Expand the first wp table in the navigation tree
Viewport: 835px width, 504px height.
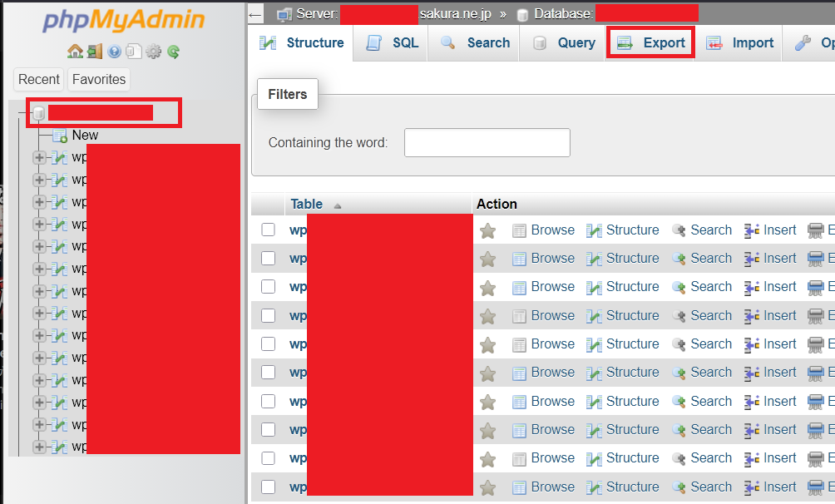(39, 157)
